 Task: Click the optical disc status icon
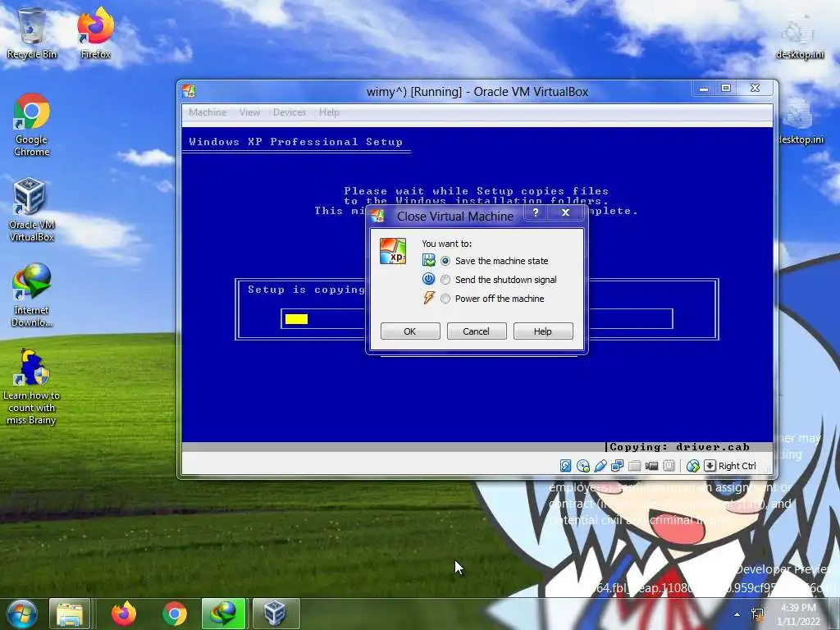point(583,466)
